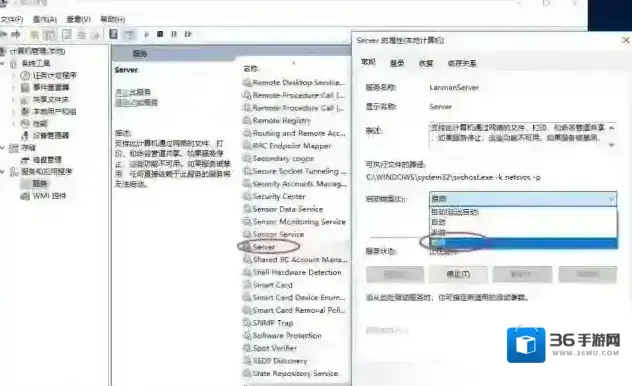Click the 名称 column header in services list
This screenshot has height=386, width=632.
pyautogui.click(x=251, y=69)
